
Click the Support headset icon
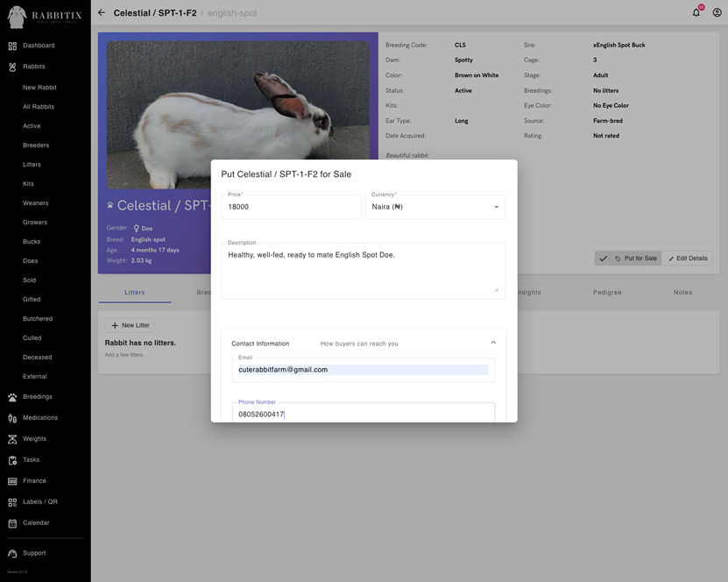pyautogui.click(x=12, y=552)
